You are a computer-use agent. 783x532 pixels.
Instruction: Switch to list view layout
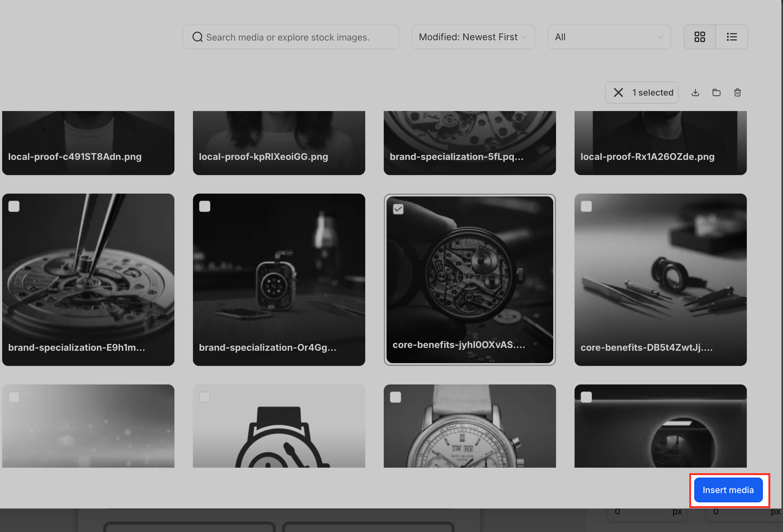(x=731, y=37)
